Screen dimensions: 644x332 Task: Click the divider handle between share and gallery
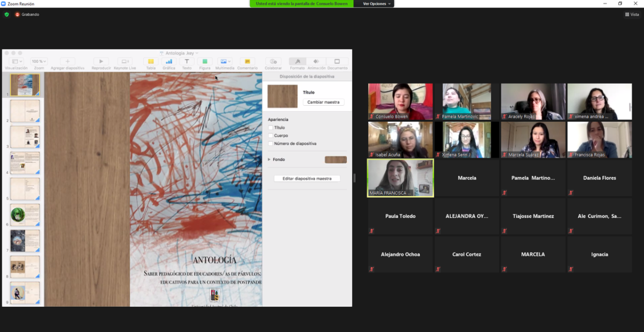pyautogui.click(x=354, y=178)
